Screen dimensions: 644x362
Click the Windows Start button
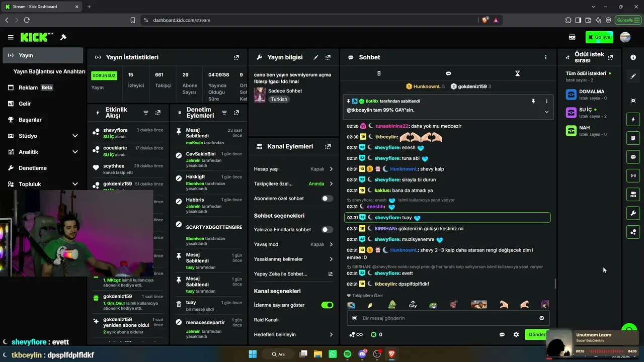pos(252,354)
